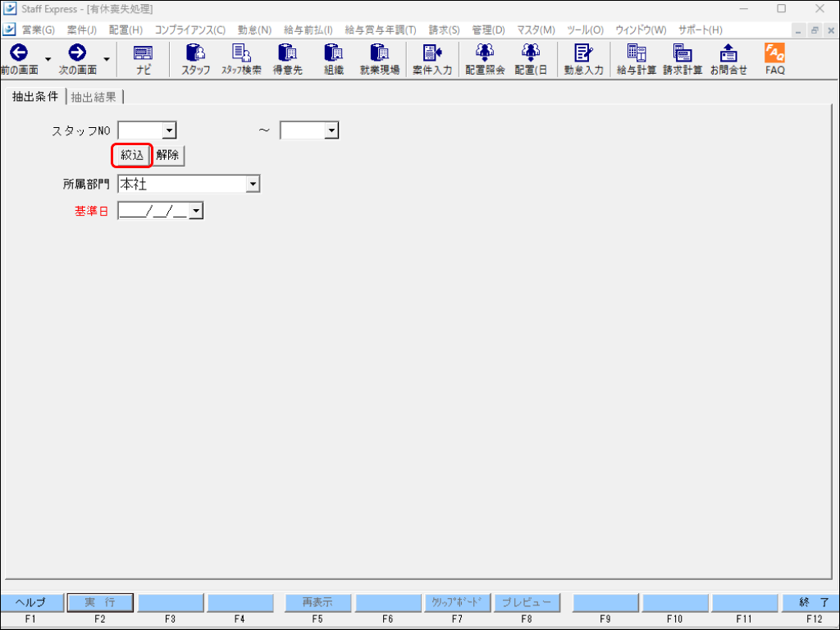Open the 配置照会 inquiry icon
840x630 pixels.
(x=485, y=59)
